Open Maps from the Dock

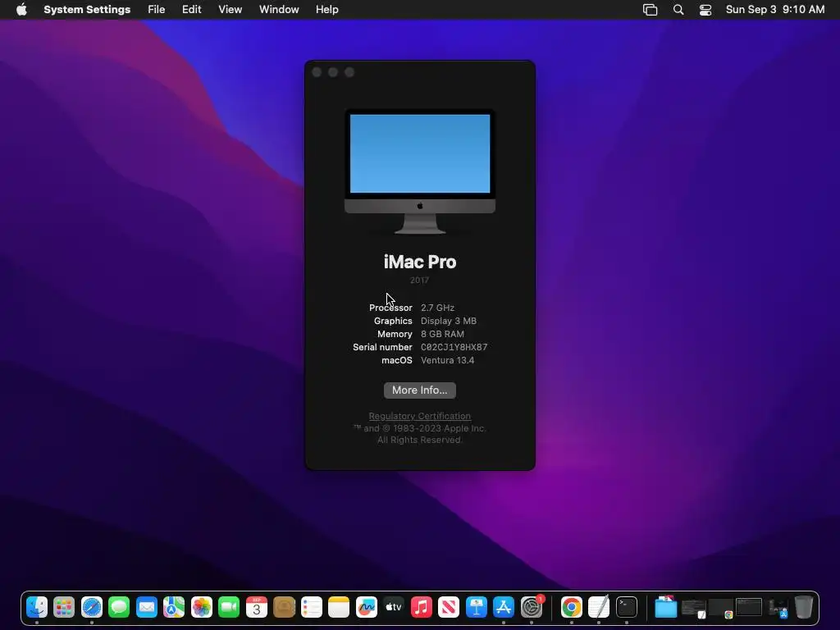[x=174, y=607]
